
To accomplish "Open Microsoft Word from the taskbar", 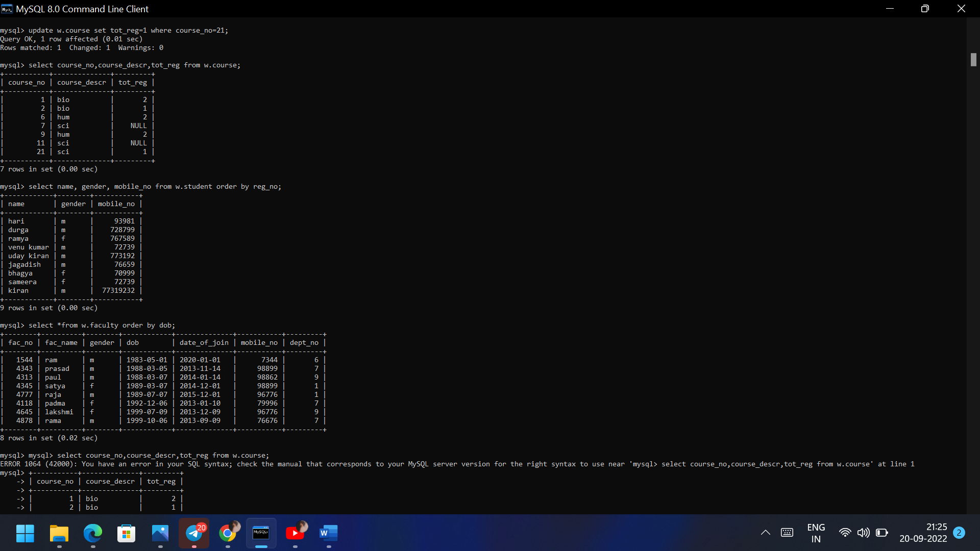I will coord(329,534).
